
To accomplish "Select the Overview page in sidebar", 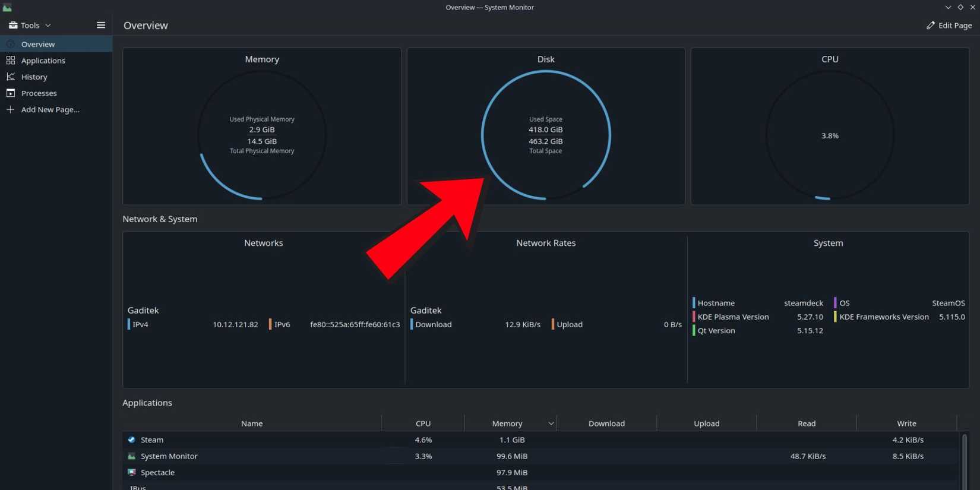I will point(38,44).
